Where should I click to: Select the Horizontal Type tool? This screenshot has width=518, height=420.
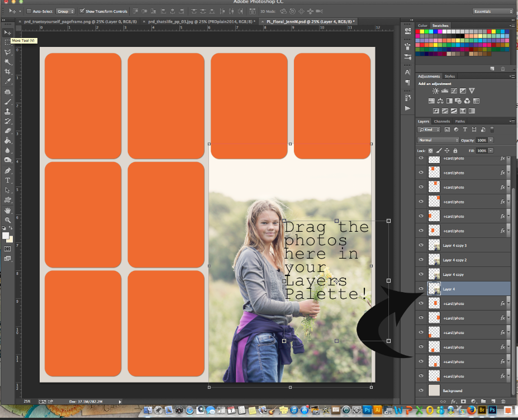(x=8, y=180)
